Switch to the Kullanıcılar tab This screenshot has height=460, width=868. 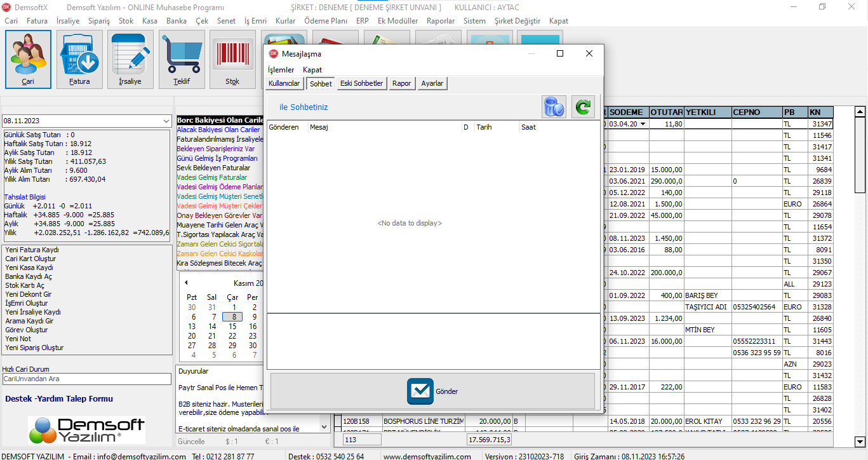[x=284, y=83]
